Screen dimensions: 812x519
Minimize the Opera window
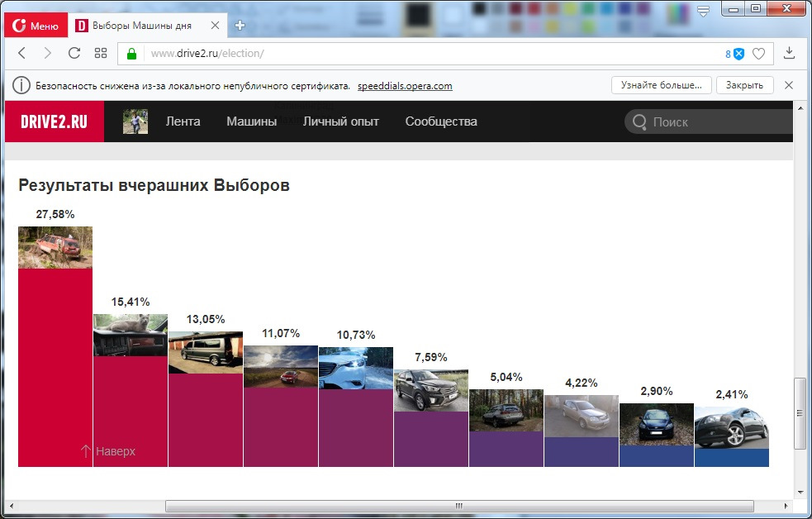(x=734, y=9)
